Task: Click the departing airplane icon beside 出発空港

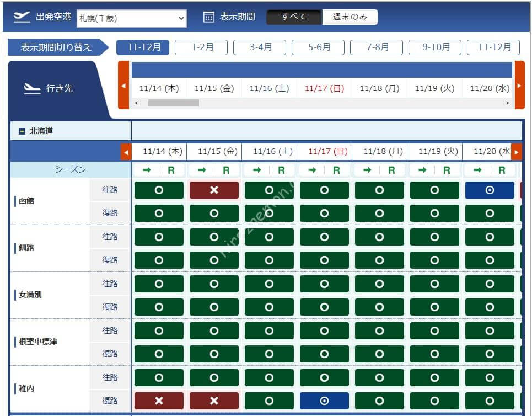Action: pyautogui.click(x=22, y=17)
